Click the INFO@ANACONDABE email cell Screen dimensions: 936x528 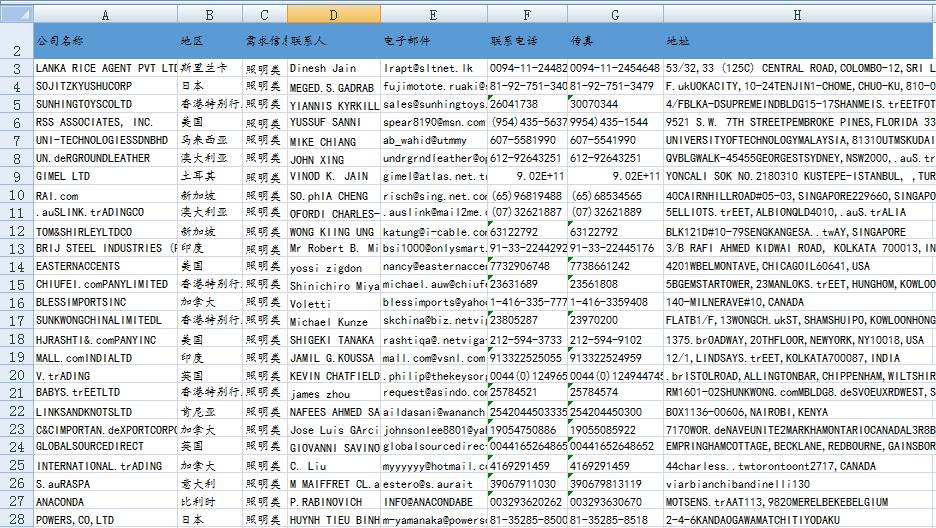coord(433,502)
